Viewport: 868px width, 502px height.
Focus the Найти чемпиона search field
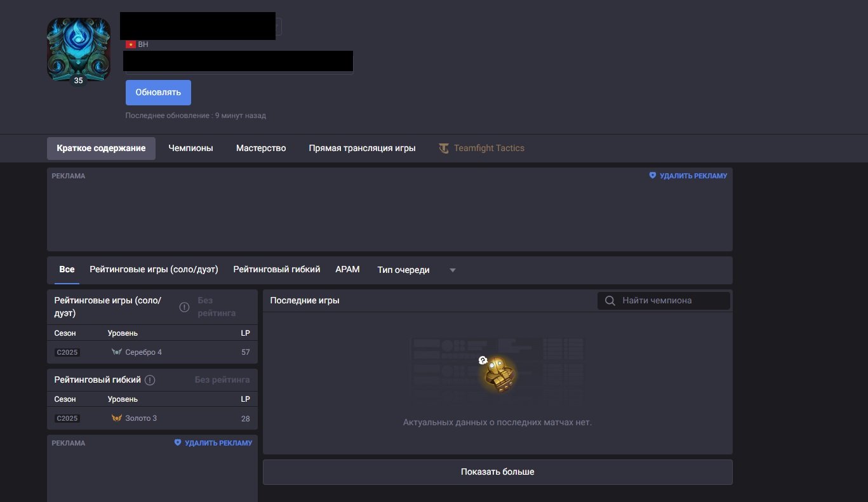(x=664, y=301)
